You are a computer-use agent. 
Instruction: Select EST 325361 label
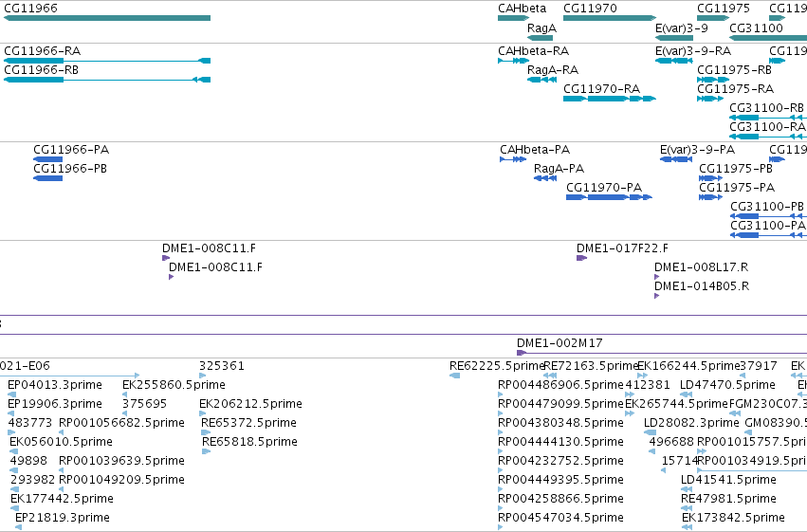point(222,366)
